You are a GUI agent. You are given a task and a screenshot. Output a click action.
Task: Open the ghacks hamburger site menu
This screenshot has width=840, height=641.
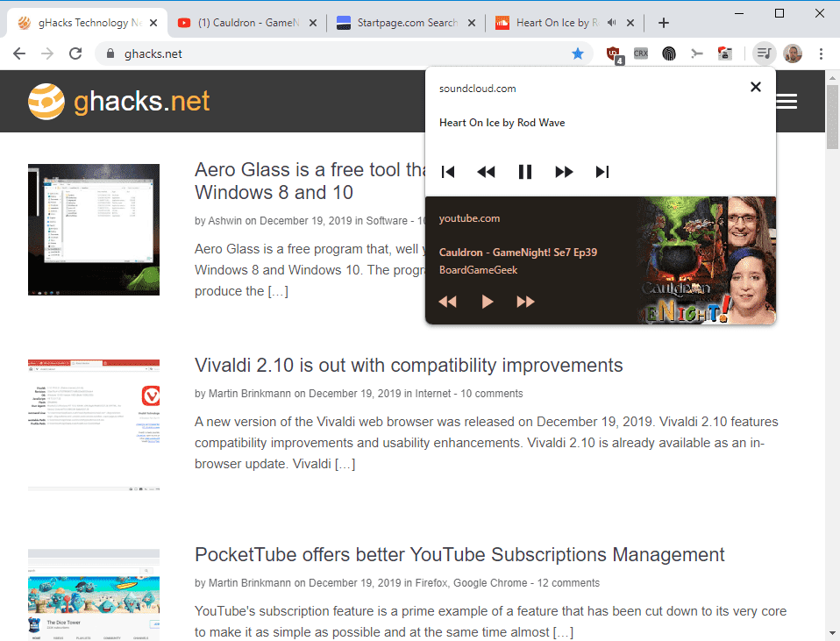click(787, 102)
